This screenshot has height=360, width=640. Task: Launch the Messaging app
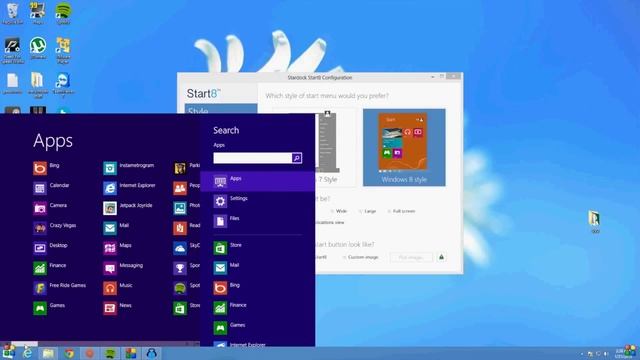point(123,268)
